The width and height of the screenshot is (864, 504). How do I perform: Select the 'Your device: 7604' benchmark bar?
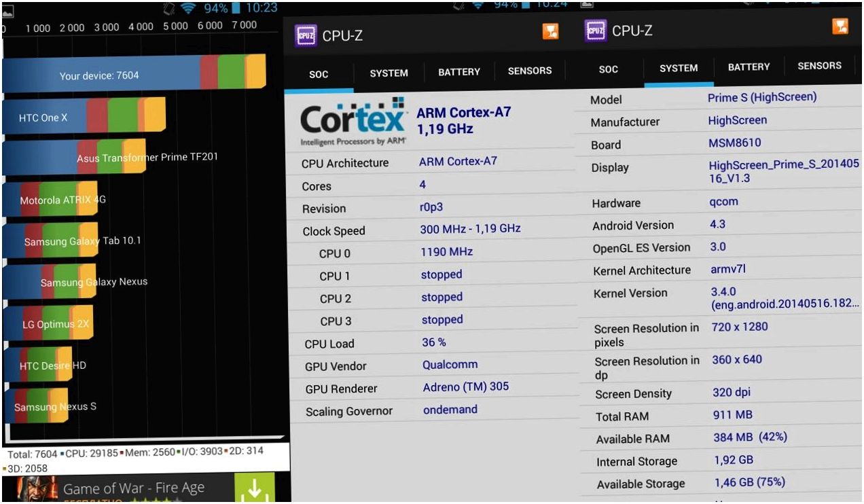pos(134,73)
